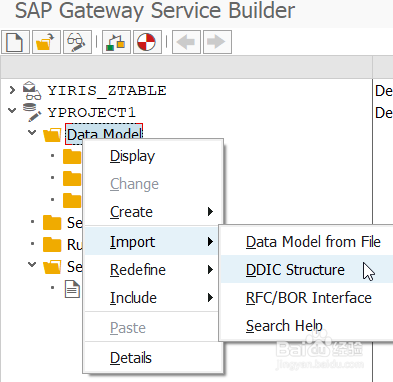
Task: Select Search Help in Import submenu
Action: 284,326
